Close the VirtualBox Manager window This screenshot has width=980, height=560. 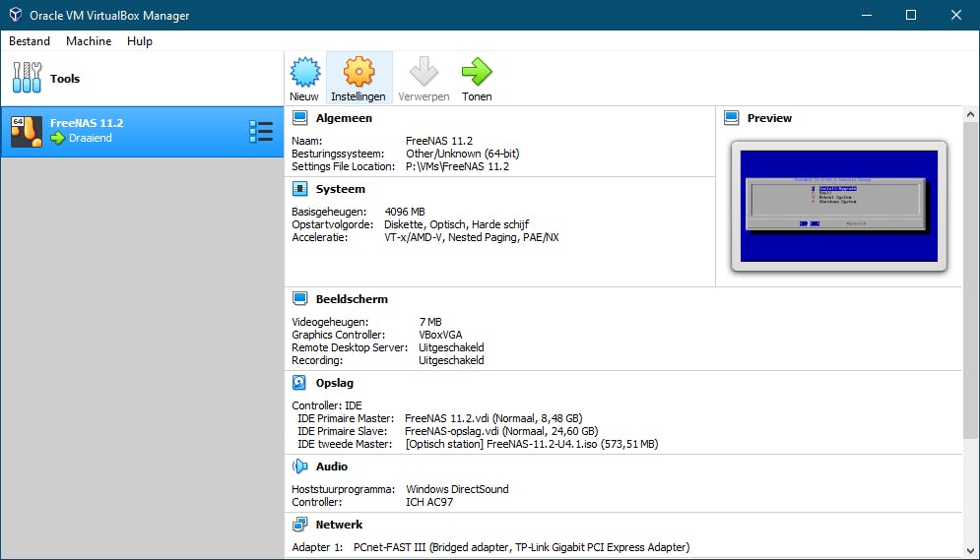(956, 15)
